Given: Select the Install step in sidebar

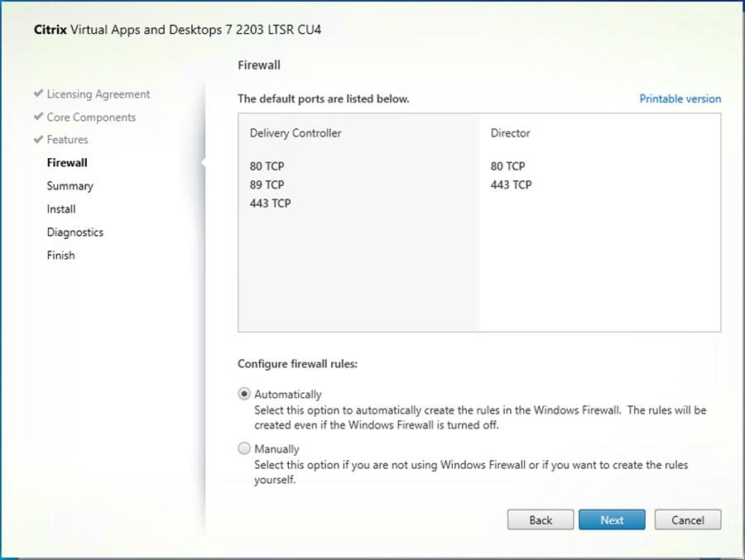Looking at the screenshot, I should tap(61, 208).
